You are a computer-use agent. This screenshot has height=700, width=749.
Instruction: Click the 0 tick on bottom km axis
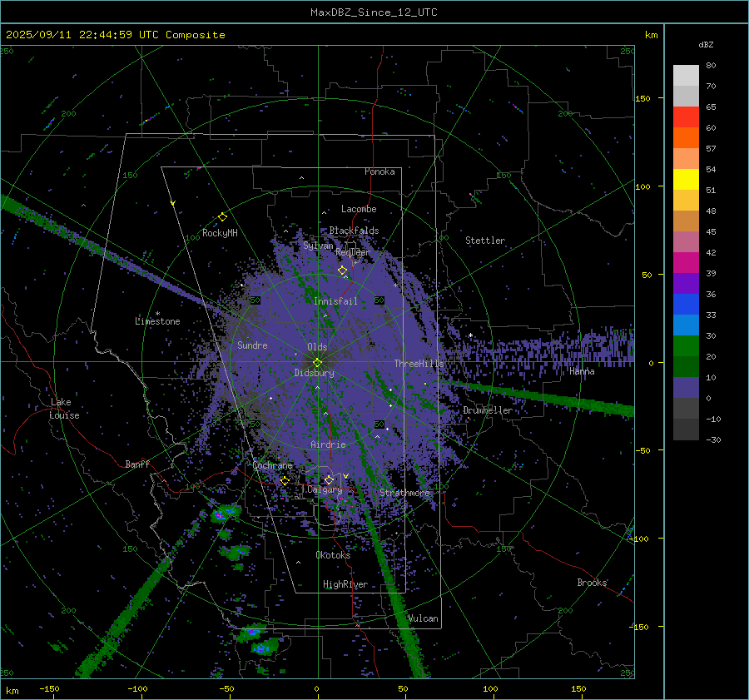(316, 688)
